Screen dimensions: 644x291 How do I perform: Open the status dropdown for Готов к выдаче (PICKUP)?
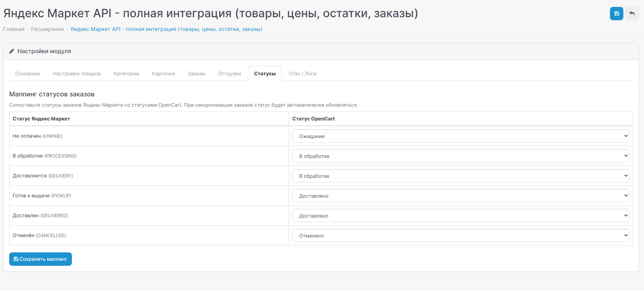tap(460, 196)
